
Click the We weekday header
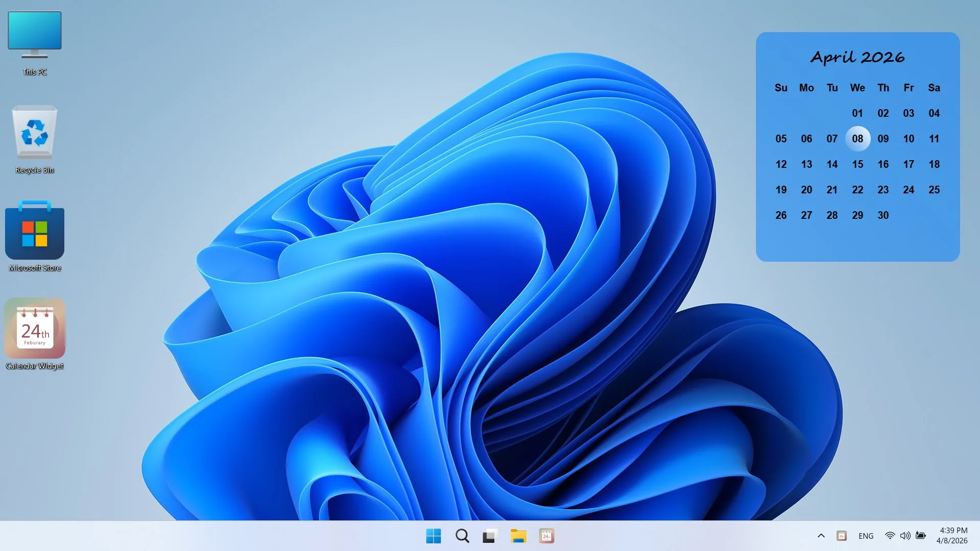857,88
